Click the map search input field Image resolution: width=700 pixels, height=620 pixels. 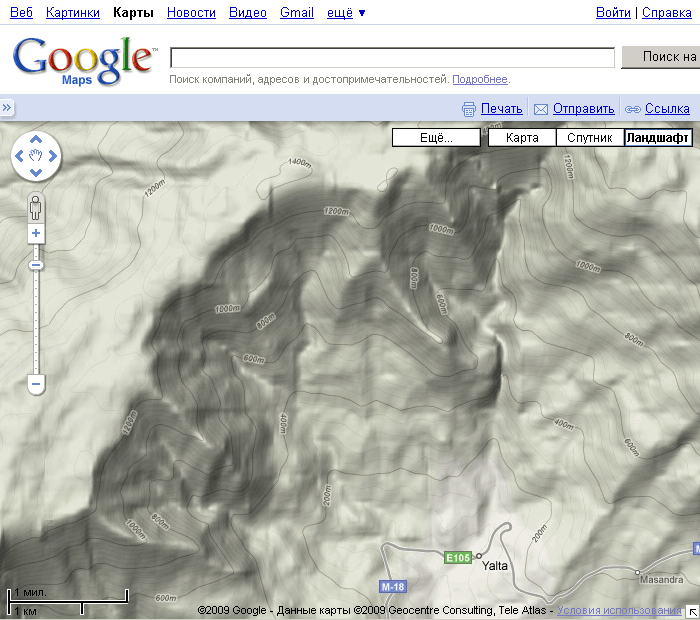(x=392, y=57)
